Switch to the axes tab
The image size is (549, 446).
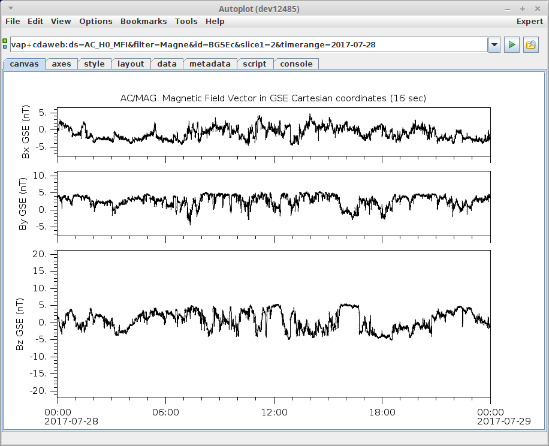[x=61, y=64]
